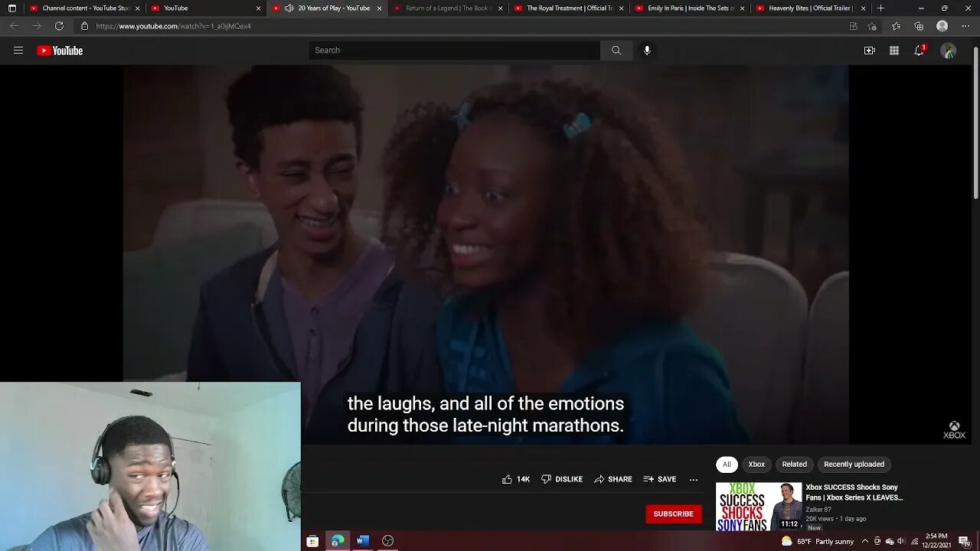Go to YouTube home via the logo
This screenshot has height=551, width=980.
[x=60, y=51]
